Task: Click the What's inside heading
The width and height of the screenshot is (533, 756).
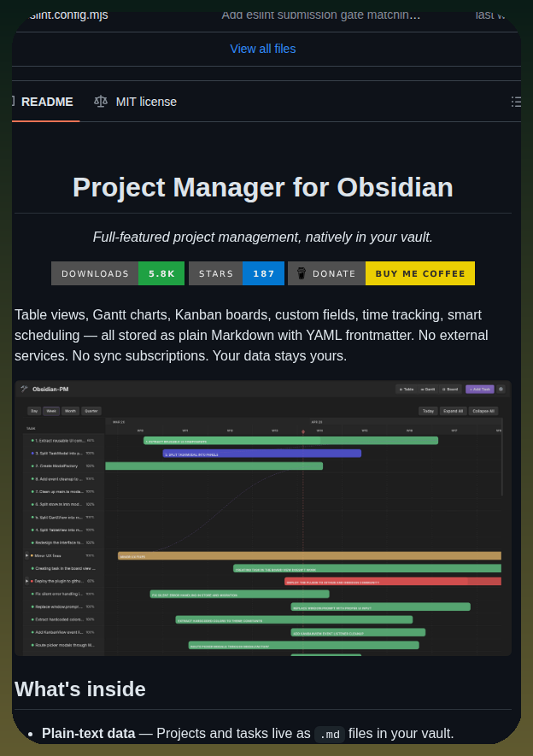Action: coord(80,689)
